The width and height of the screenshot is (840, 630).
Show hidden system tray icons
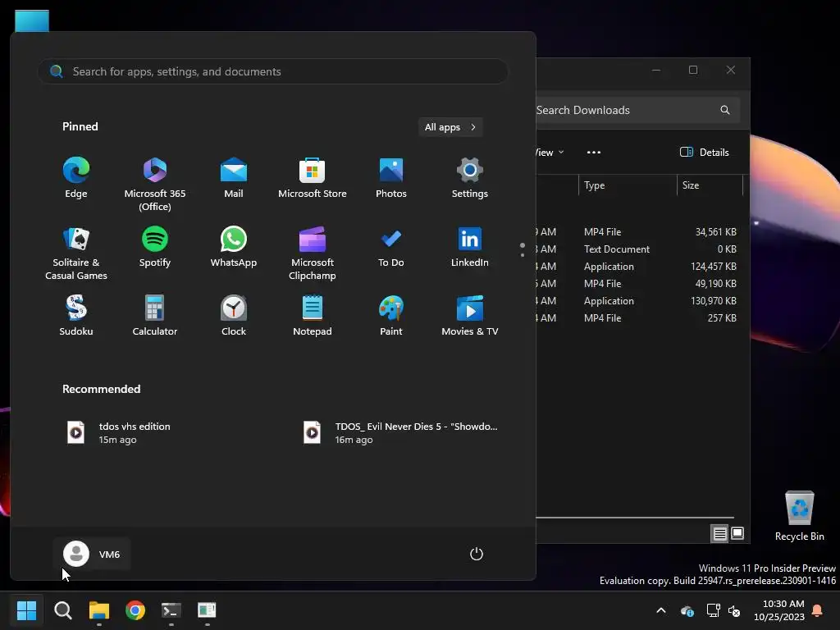661,610
